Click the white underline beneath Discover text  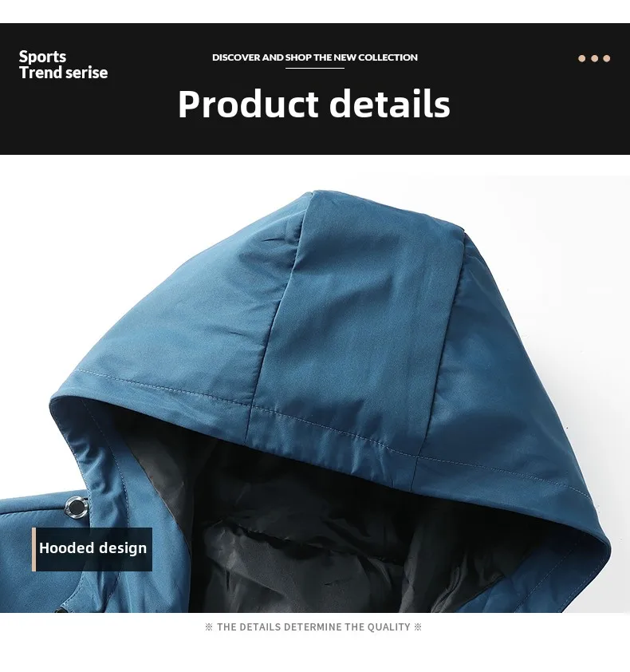(315, 68)
